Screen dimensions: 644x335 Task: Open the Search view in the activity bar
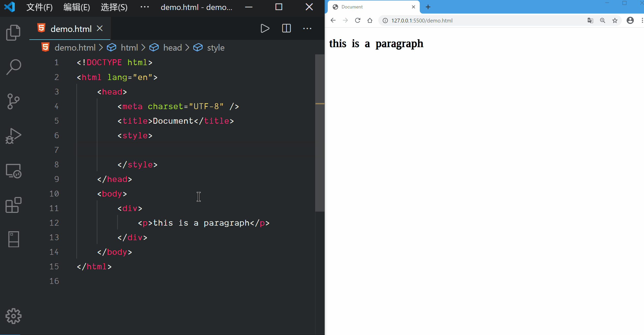pyautogui.click(x=13, y=67)
